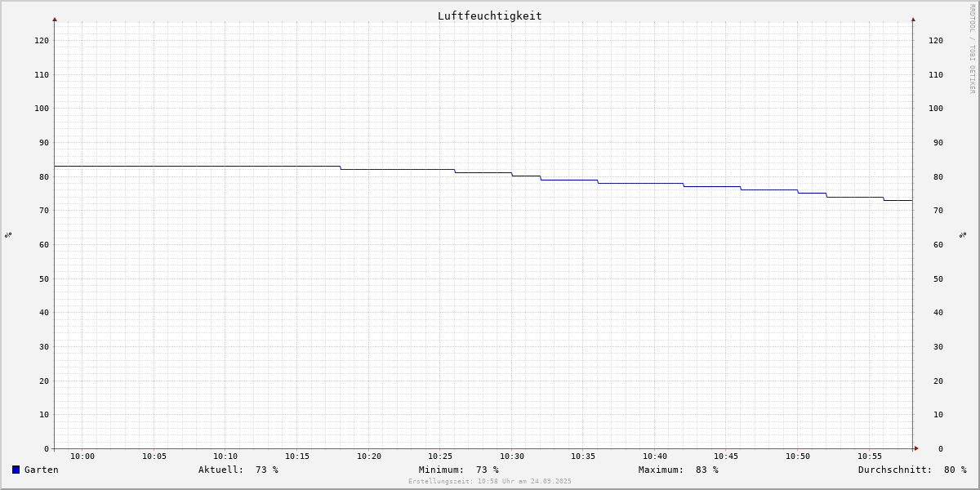Click the 10:40 time axis label
The height and width of the screenshot is (490, 980).
[x=655, y=457]
